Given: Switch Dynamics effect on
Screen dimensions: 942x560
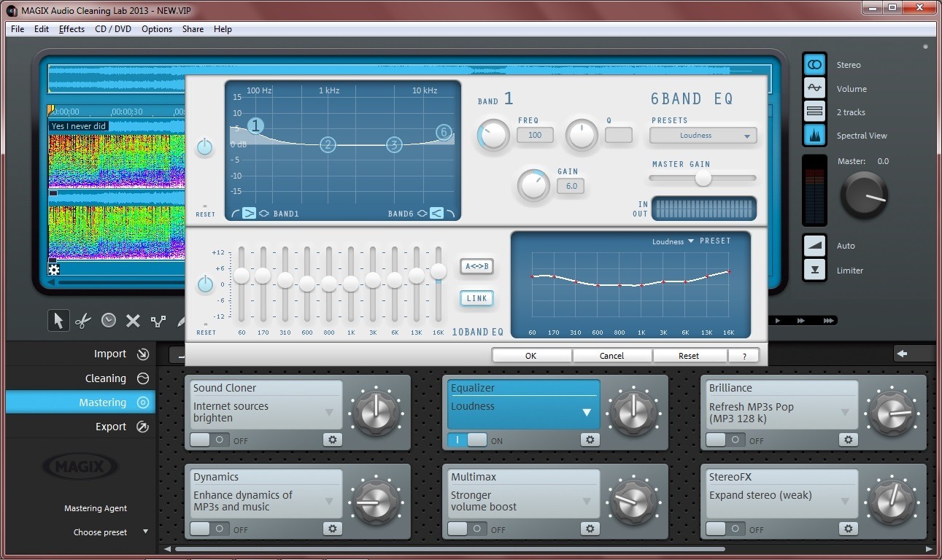Looking at the screenshot, I should 210,529.
